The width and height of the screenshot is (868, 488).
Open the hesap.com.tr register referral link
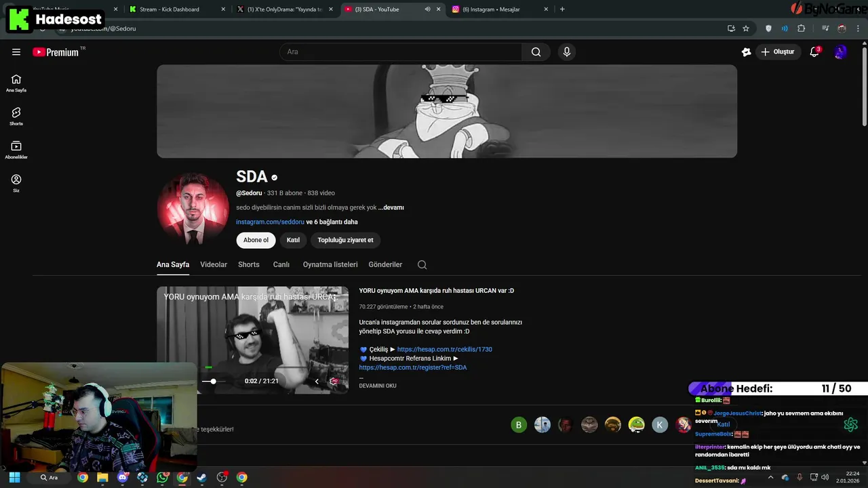click(x=413, y=367)
